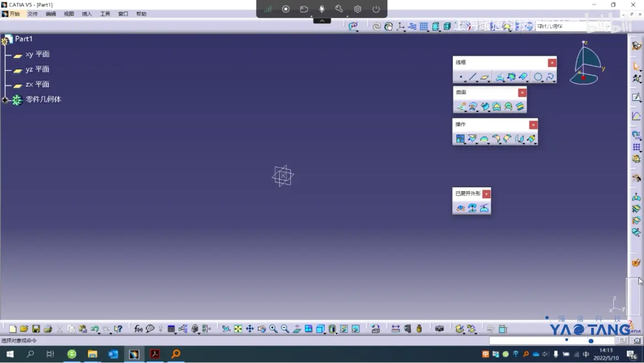Open the Point tool dropdown arrow
This screenshot has height=363, width=644.
click(x=465, y=81)
